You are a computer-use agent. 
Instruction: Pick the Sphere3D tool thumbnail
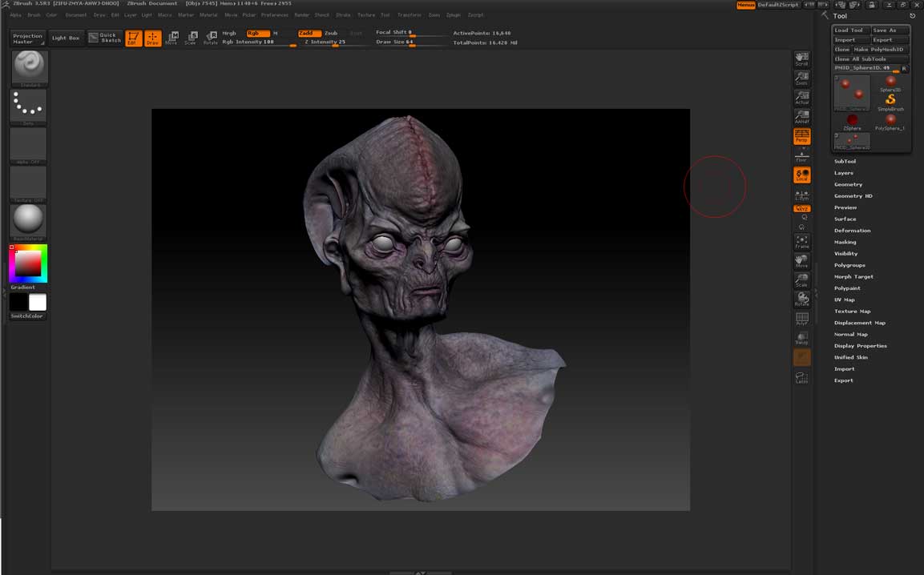click(x=890, y=83)
